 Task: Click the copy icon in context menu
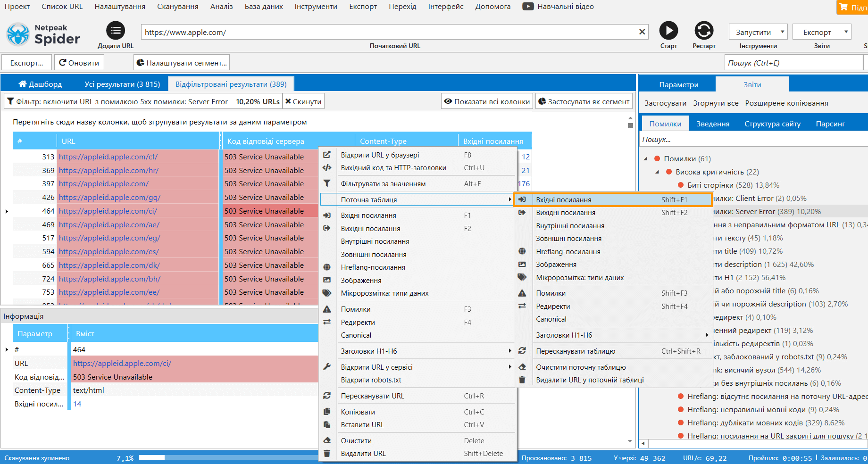[x=326, y=412]
